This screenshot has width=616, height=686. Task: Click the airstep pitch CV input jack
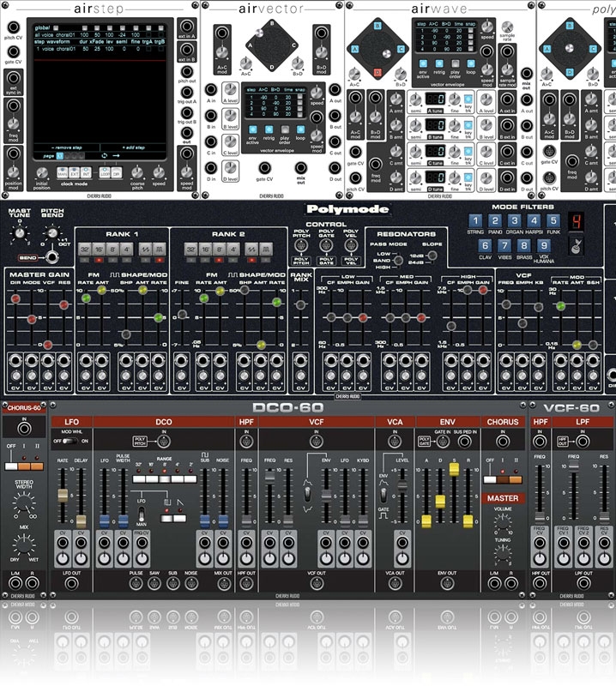coord(14,28)
